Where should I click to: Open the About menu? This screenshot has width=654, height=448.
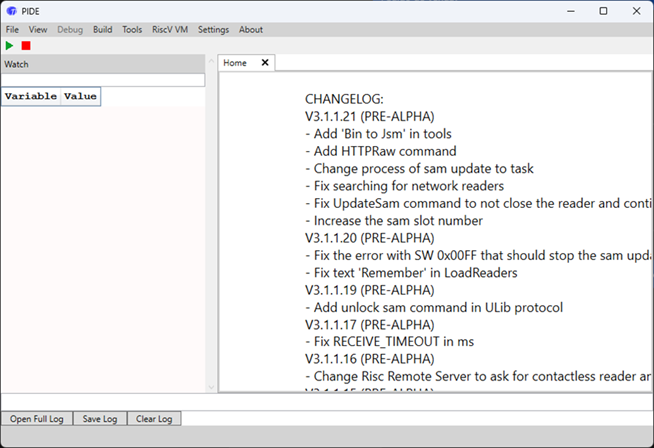click(x=251, y=30)
